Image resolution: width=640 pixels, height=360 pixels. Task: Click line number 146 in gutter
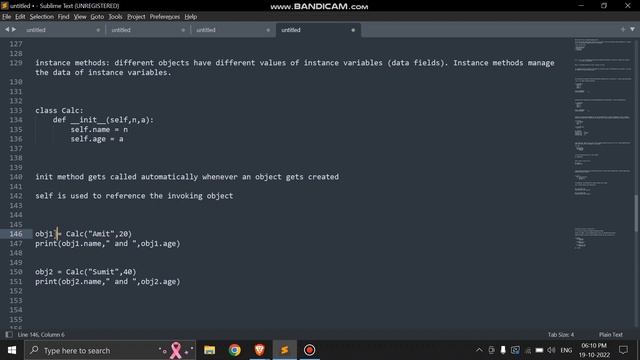tap(16, 233)
